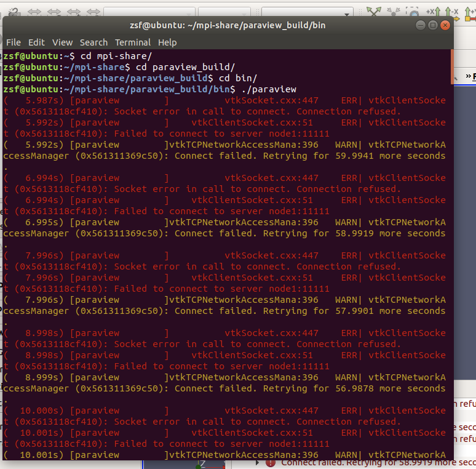Set view direction to +X
Image resolution: width=476 pixels, height=469 pixels.
(434, 12)
